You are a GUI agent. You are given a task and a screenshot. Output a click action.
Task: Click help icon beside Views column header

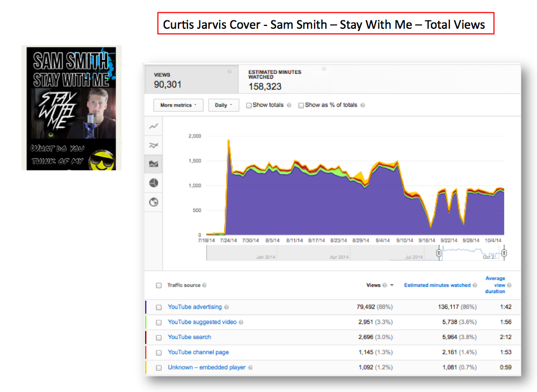click(385, 285)
